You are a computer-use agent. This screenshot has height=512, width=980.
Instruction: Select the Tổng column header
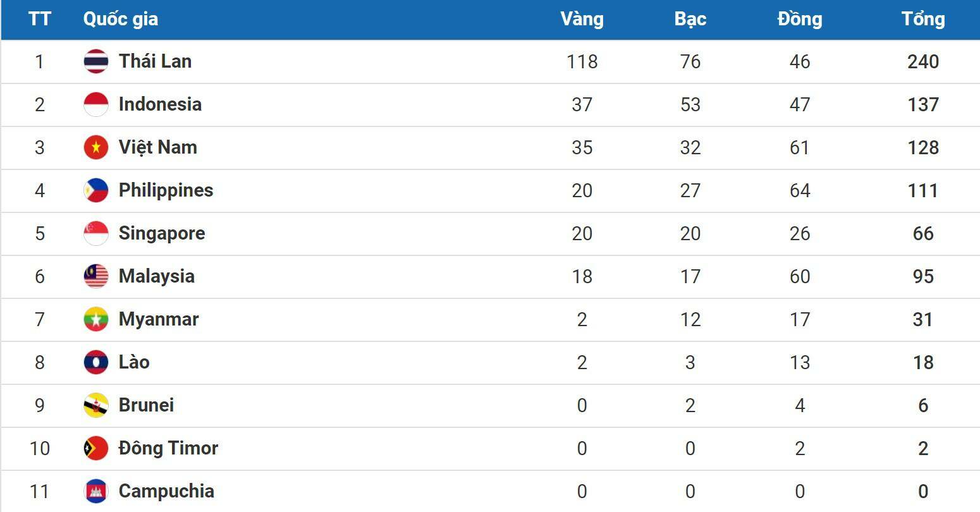point(923,19)
